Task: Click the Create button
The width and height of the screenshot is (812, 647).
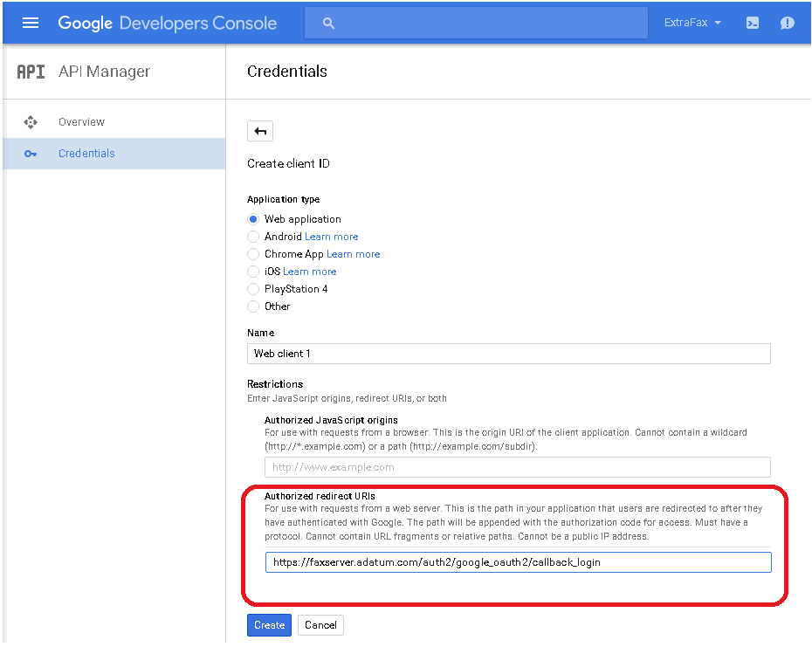Action: [269, 625]
